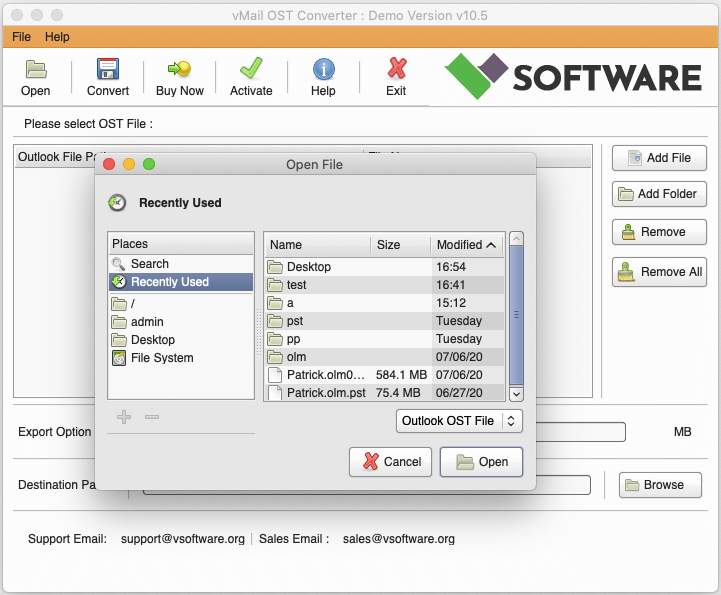Click the Add File button
The width and height of the screenshot is (721, 595).
(x=659, y=158)
